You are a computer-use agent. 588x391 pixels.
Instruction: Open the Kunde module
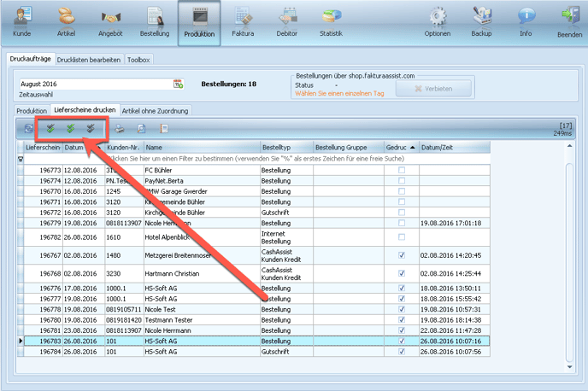24,23
